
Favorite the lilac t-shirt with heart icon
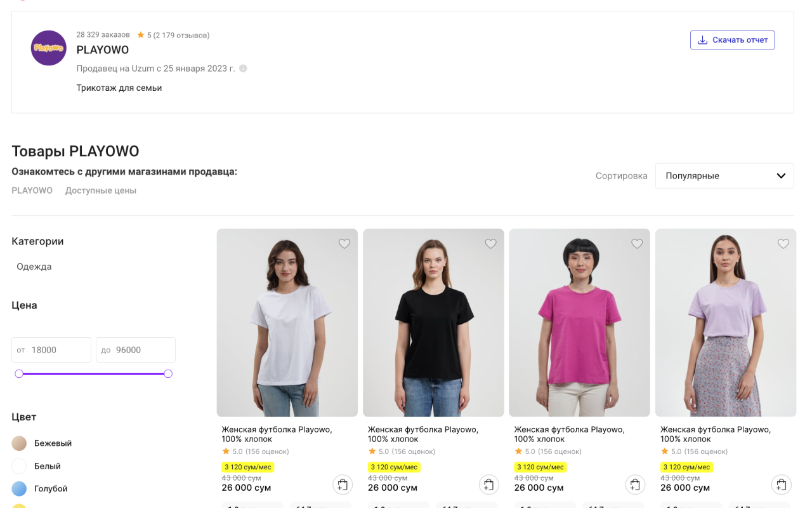coord(783,244)
